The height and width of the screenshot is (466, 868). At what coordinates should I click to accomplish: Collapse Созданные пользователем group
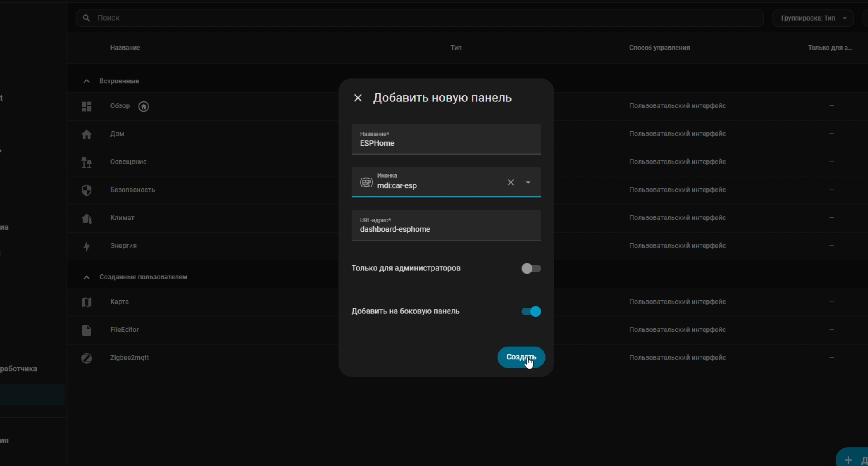click(87, 277)
